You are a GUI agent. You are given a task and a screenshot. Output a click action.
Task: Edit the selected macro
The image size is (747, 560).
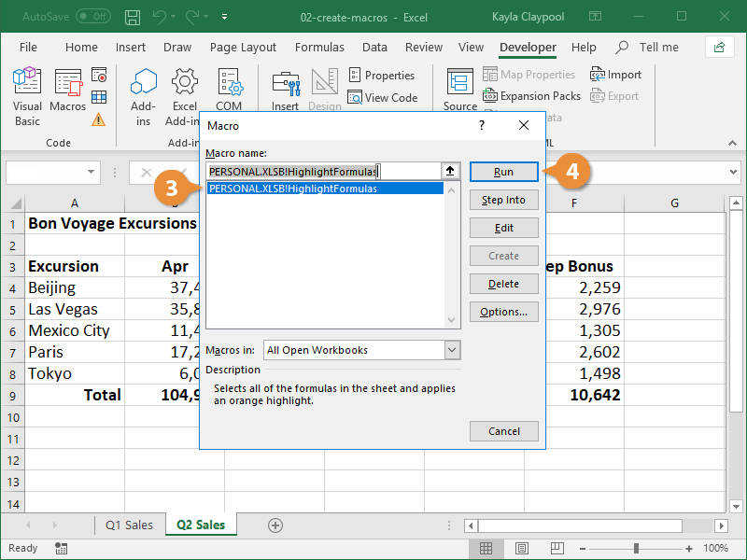click(x=504, y=228)
